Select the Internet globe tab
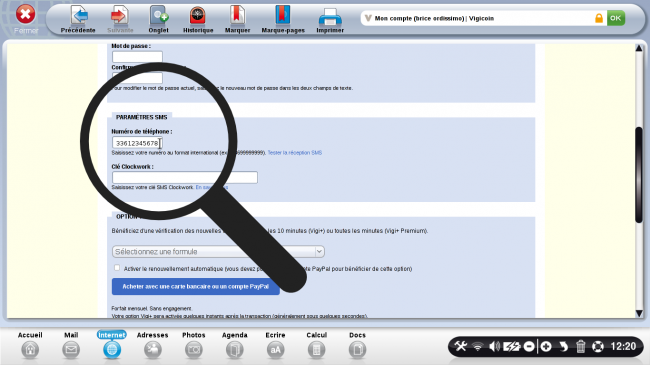 [112, 345]
